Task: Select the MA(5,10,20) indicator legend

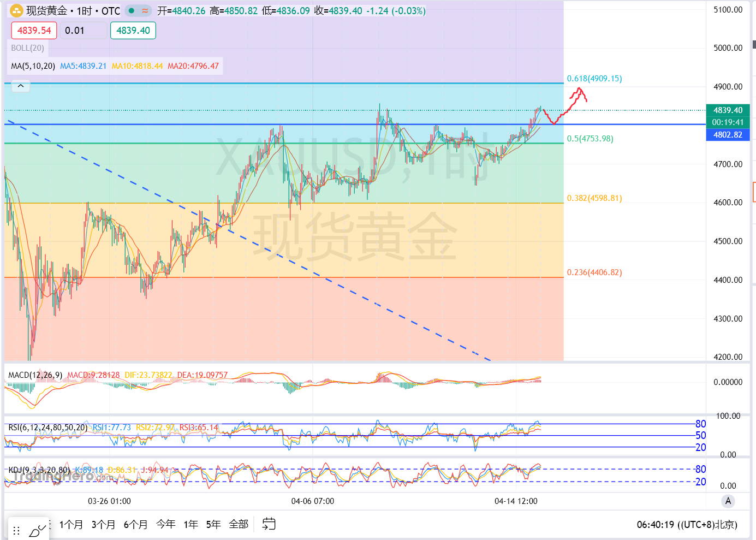Action: [33, 66]
